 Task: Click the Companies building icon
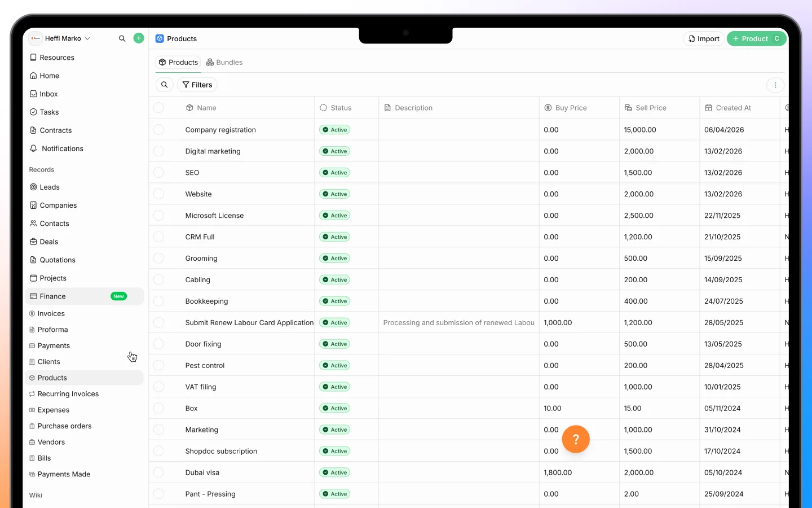(x=33, y=205)
